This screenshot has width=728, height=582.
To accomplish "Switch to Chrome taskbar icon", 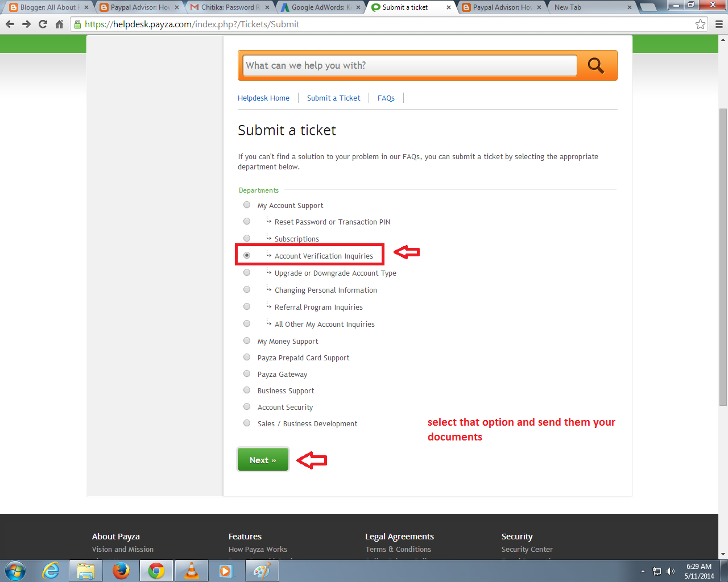I will pos(156,571).
